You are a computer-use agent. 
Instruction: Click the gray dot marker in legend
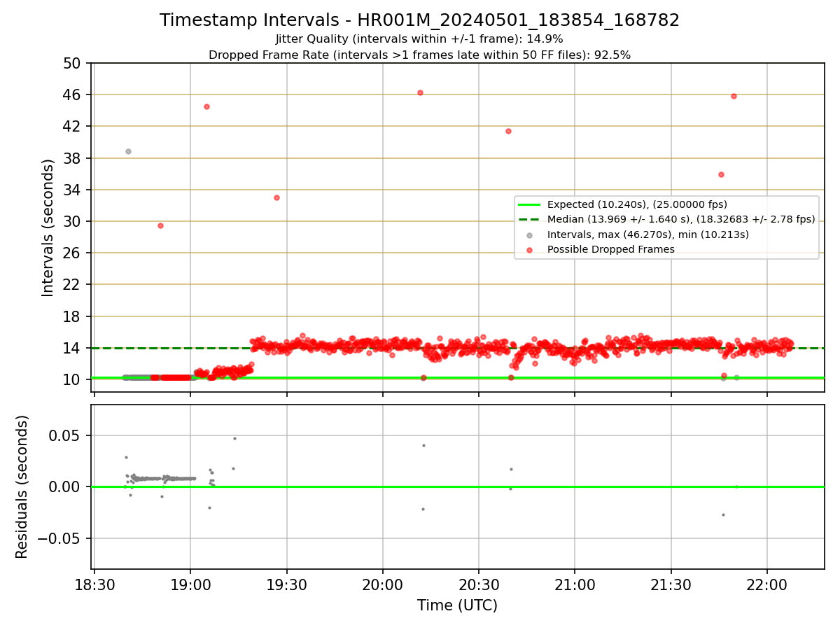click(530, 234)
